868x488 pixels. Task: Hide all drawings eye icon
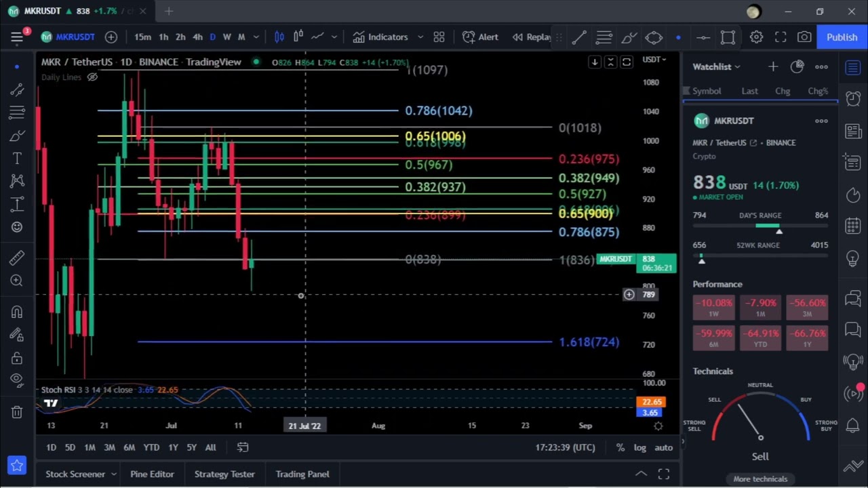[x=17, y=380]
